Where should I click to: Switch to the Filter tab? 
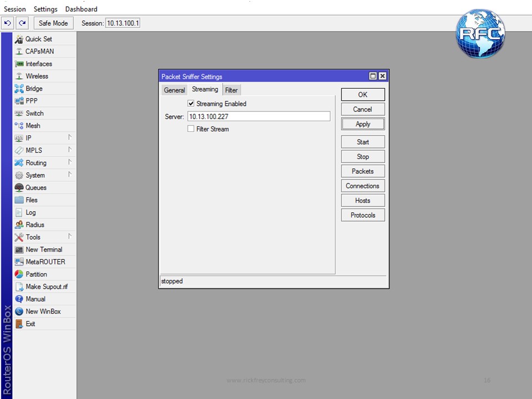point(232,90)
